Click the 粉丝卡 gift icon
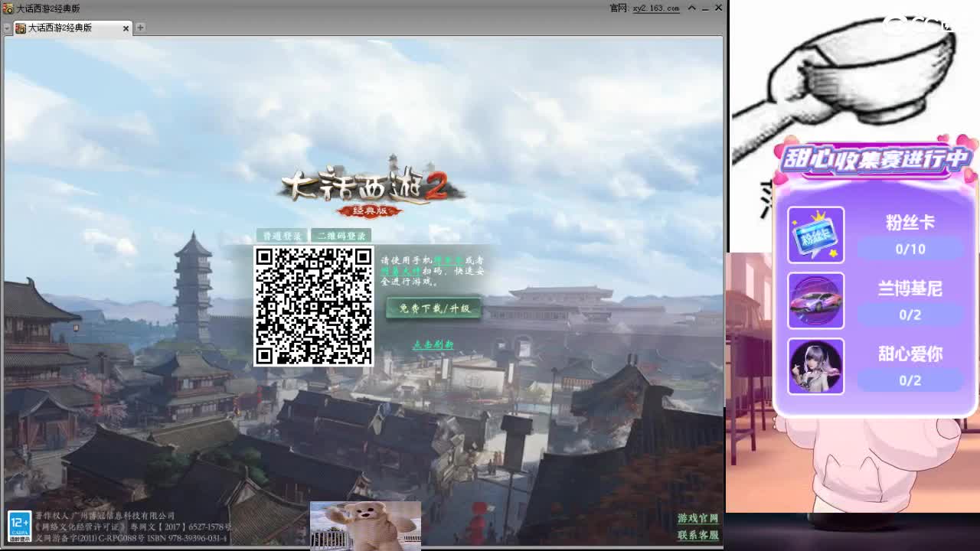 (816, 235)
